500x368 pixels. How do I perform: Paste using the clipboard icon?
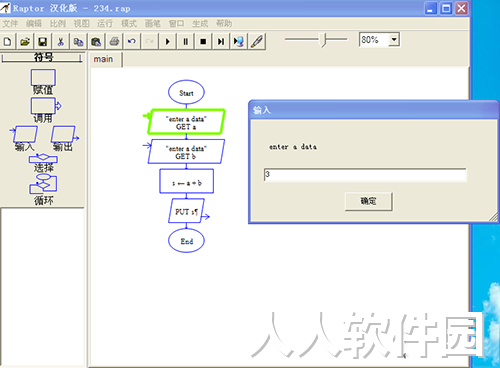[x=96, y=42]
